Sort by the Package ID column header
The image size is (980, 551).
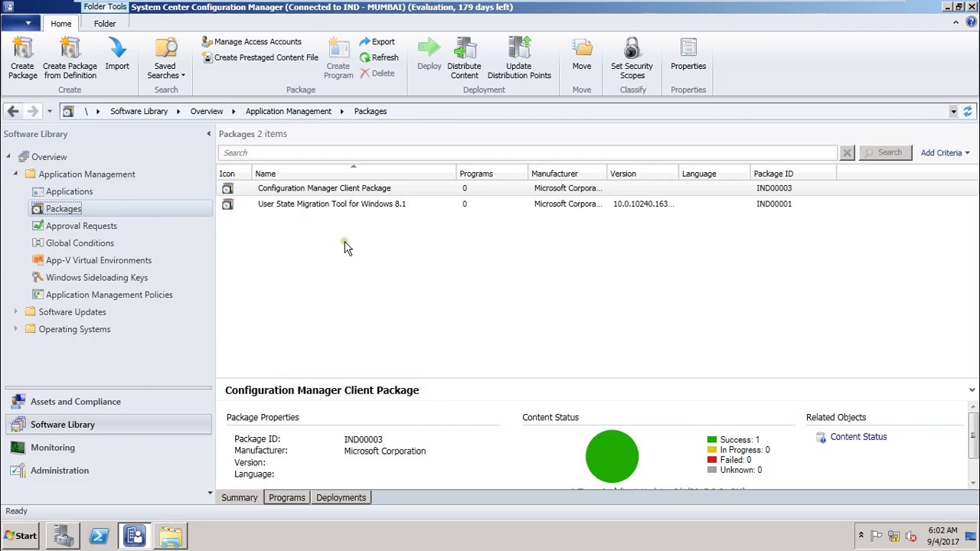pyautogui.click(x=793, y=174)
